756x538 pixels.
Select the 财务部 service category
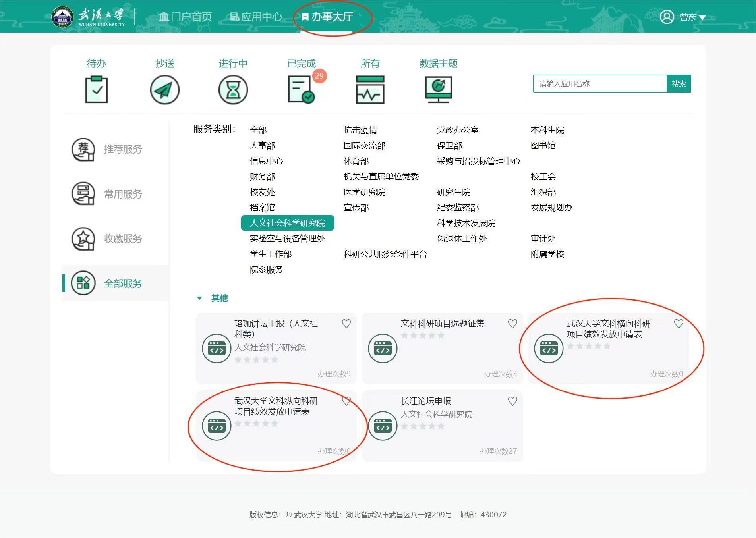tap(262, 177)
